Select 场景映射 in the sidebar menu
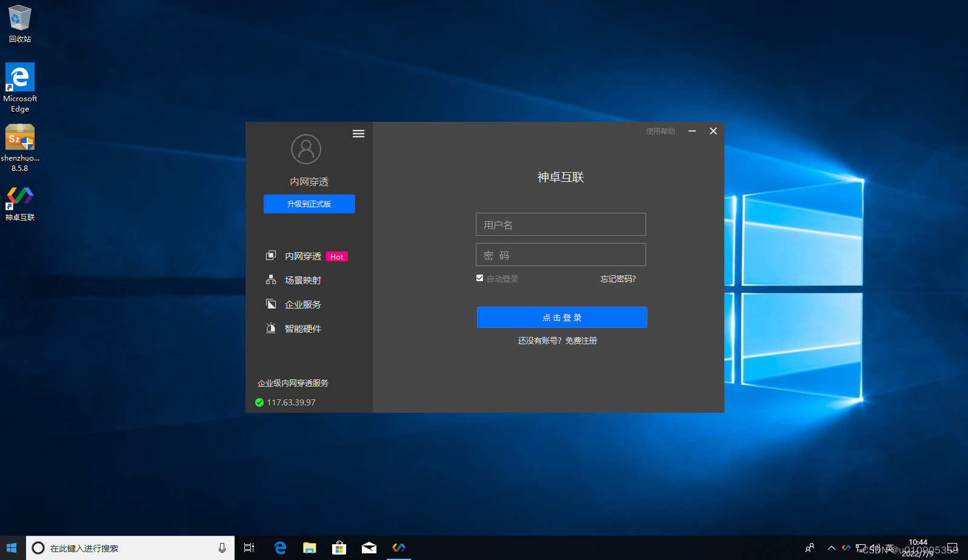 303,281
